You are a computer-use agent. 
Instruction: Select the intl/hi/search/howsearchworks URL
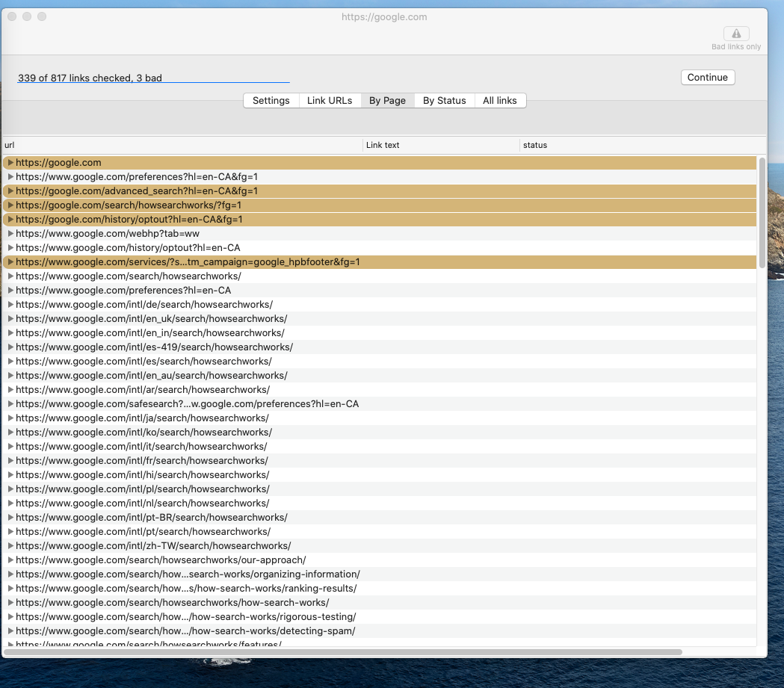tap(142, 474)
